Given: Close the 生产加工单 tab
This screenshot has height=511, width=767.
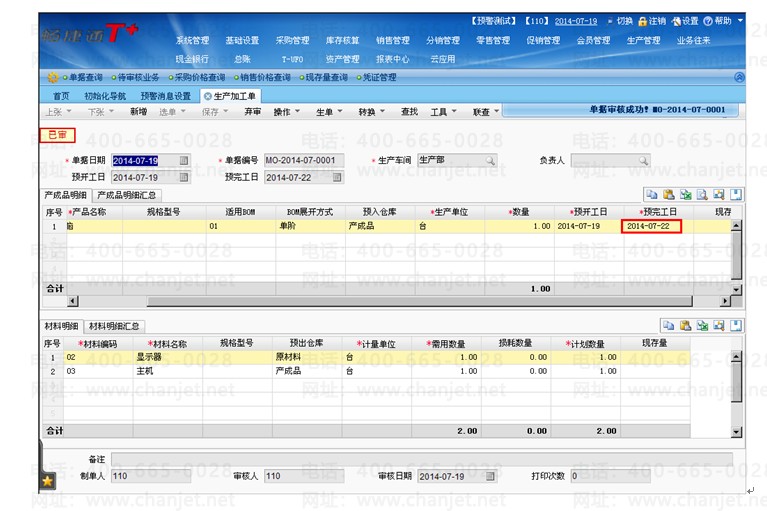Looking at the screenshot, I should pos(207,96).
